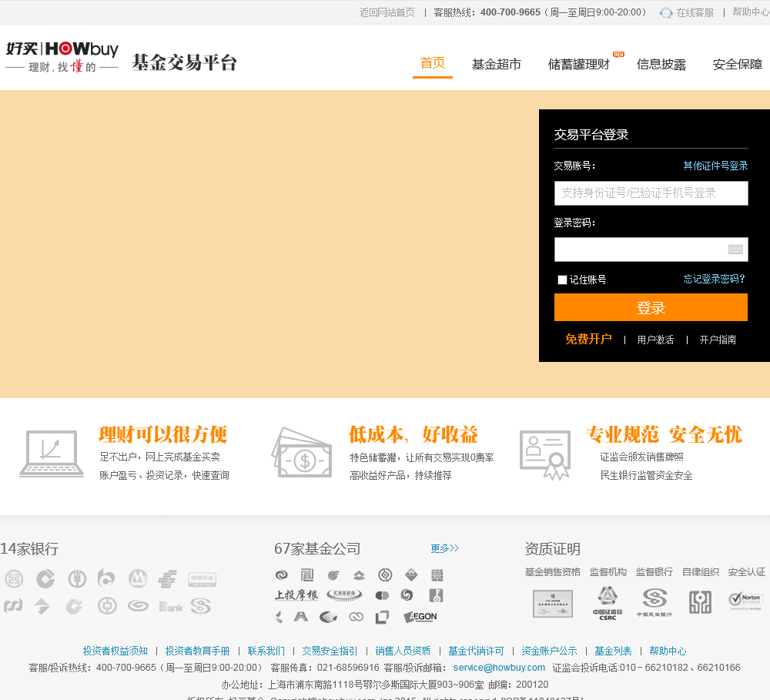This screenshot has width=770, height=700.
Task: Toggle the 记住账号 checkbox
Action: [562, 280]
